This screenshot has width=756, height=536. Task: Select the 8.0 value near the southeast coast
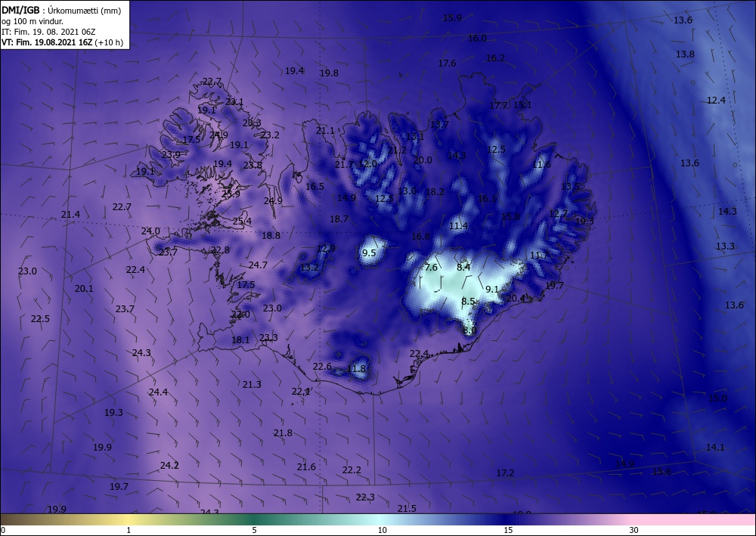pyautogui.click(x=469, y=330)
